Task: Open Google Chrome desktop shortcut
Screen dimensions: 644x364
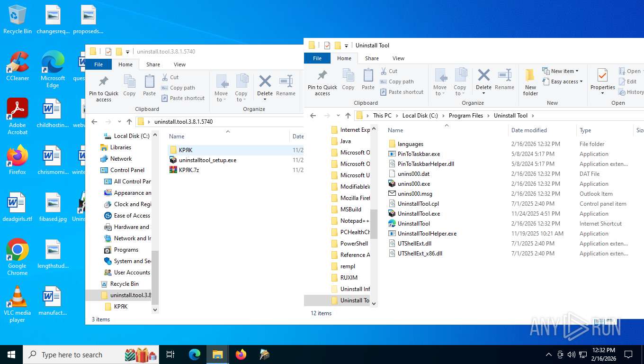Action: click(18, 257)
